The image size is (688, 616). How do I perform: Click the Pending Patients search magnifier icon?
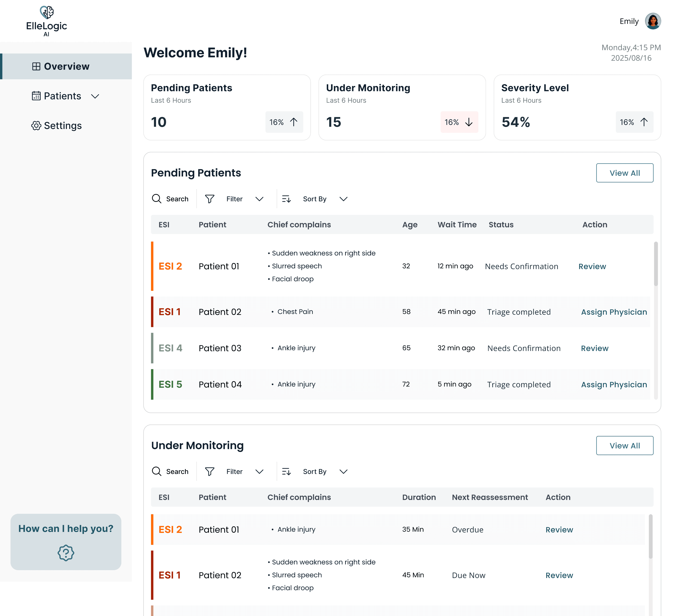pyautogui.click(x=156, y=199)
